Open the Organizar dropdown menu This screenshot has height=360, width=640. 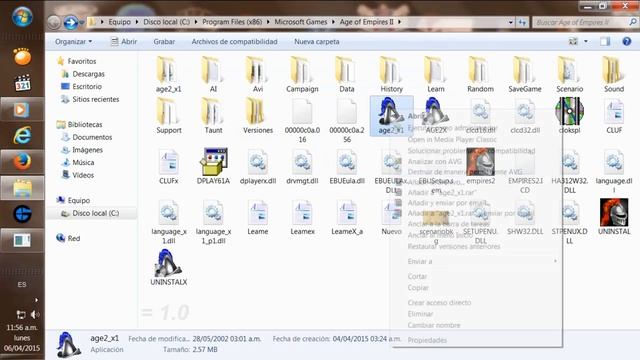pos(73,42)
